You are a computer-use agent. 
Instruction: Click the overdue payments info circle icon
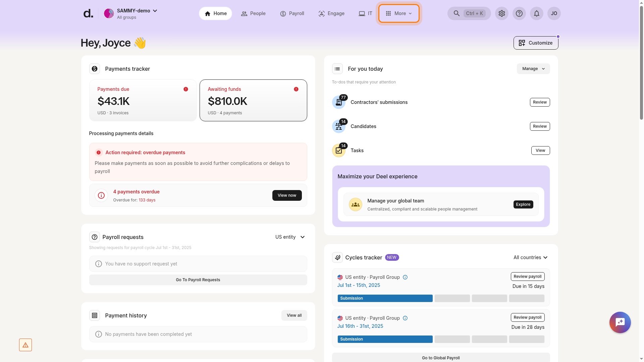(x=101, y=195)
